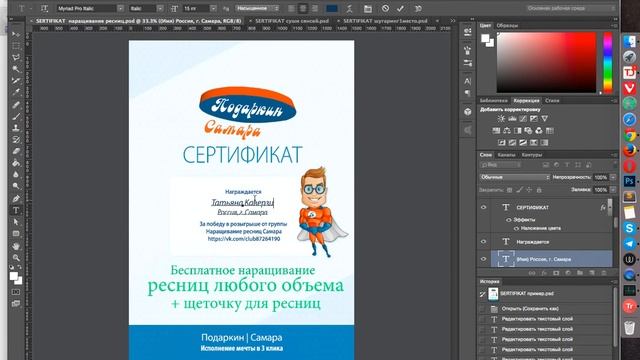
Task: Select the Clone Stamp tool
Action: (x=16, y=128)
